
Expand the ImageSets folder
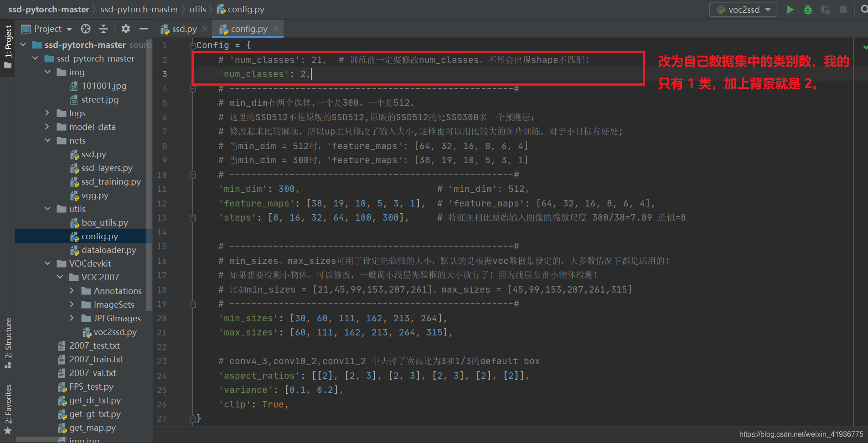72,305
